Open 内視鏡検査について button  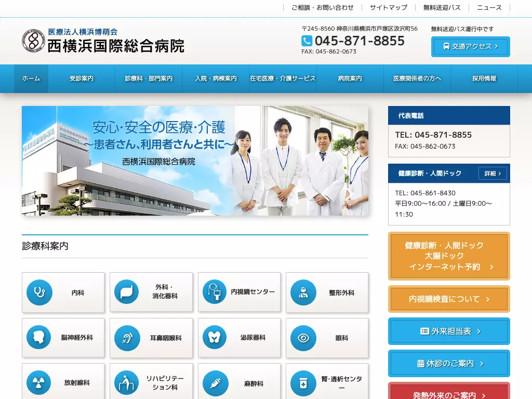point(449,299)
